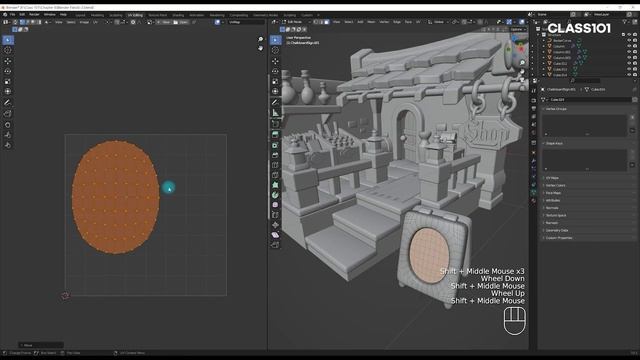Click the New image button in UV editor
Image resolution: width=640 pixels, height=360 pixels.
point(164,22)
